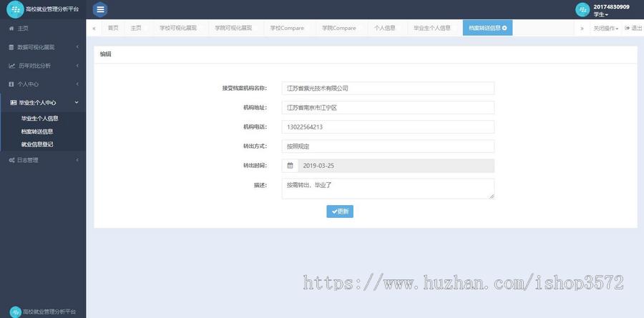Image resolution: width=644 pixels, height=318 pixels.
Task: Open the 学生 user dropdown
Action: [x=601, y=15]
